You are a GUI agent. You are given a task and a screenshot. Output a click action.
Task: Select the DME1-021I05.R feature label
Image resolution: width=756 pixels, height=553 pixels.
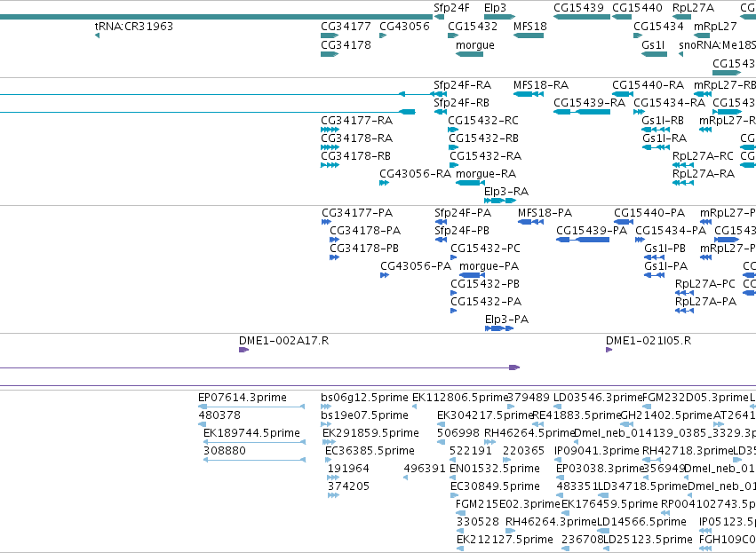point(649,341)
